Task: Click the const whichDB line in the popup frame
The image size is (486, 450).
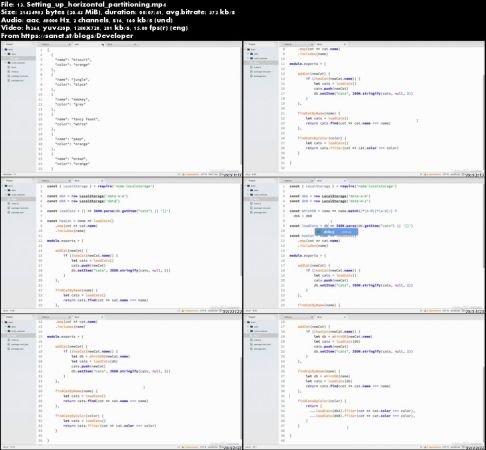Action: coord(343,211)
